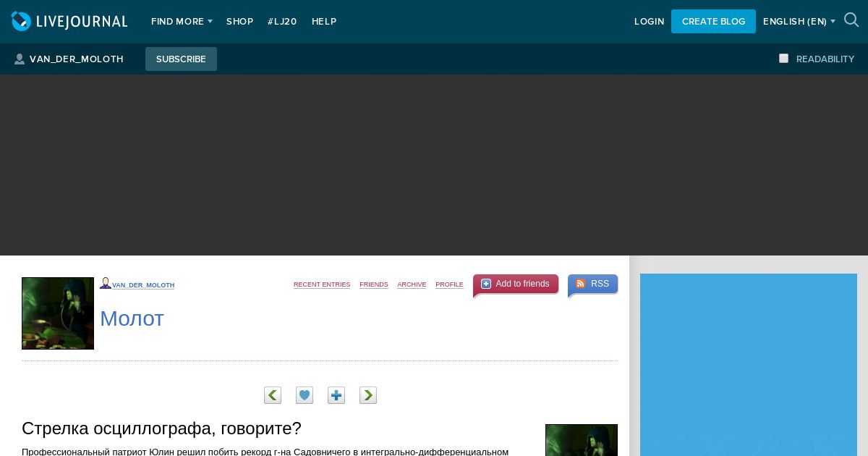Click the Subscribe button

pos(181,59)
